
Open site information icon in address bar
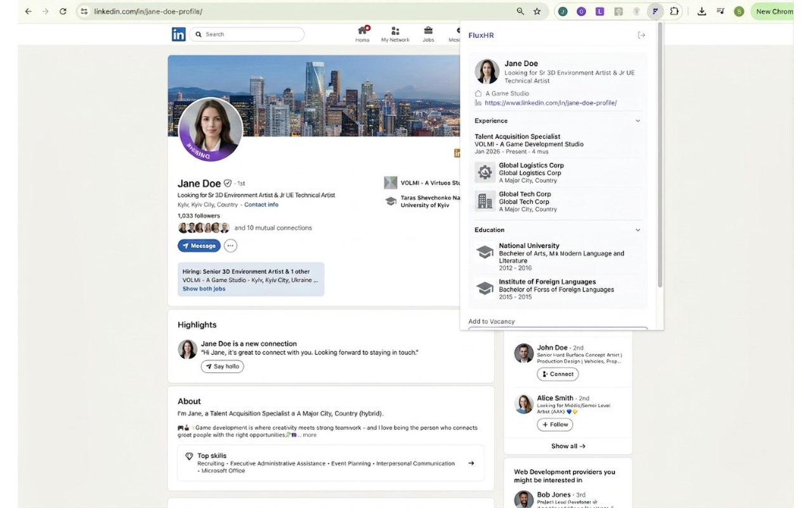coord(84,11)
